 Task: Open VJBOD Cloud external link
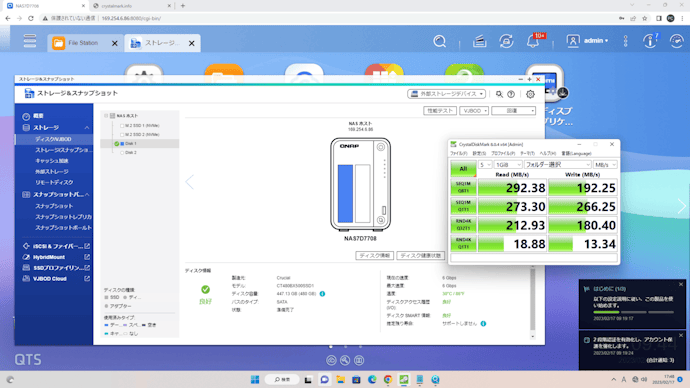[x=87, y=278]
